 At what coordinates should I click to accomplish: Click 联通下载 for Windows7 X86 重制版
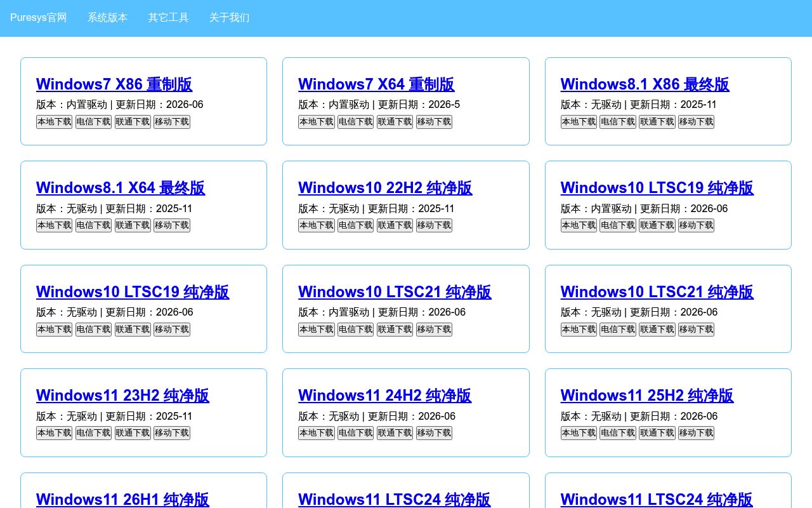pyautogui.click(x=133, y=122)
